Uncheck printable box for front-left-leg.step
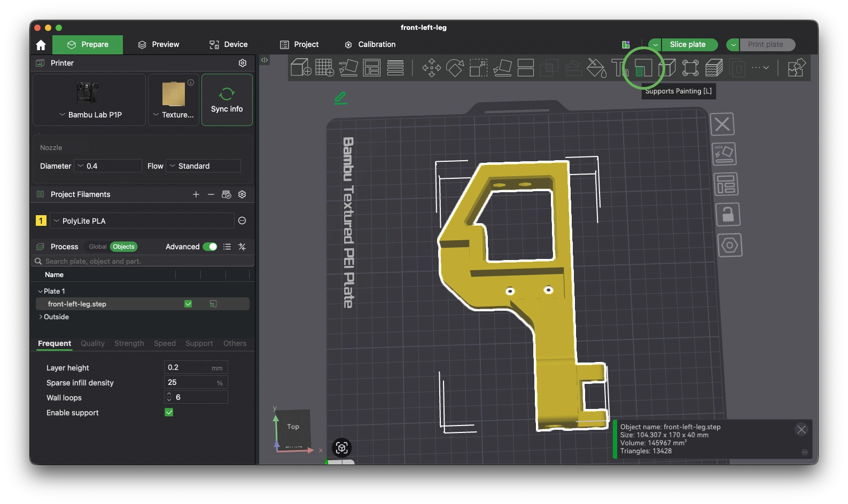 point(188,304)
